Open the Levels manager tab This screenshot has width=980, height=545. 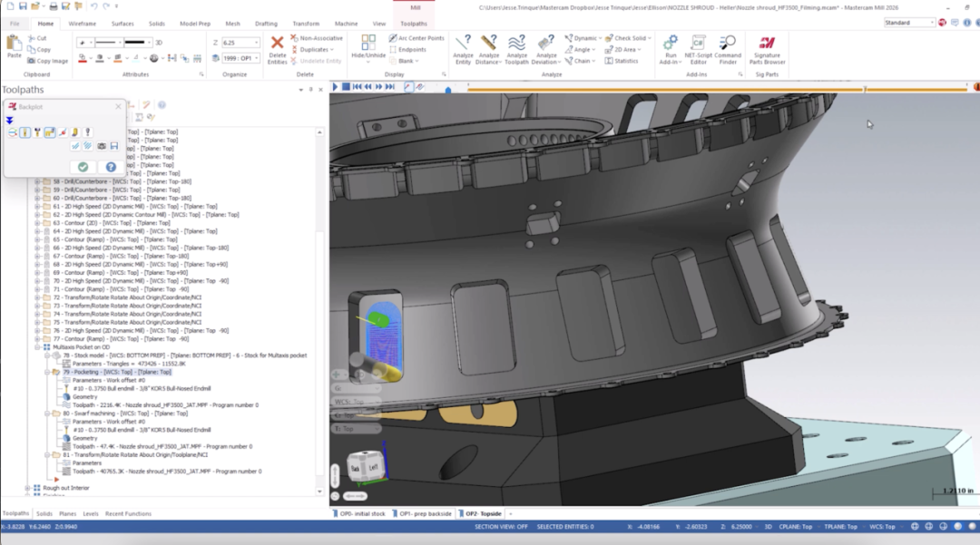pyautogui.click(x=91, y=514)
